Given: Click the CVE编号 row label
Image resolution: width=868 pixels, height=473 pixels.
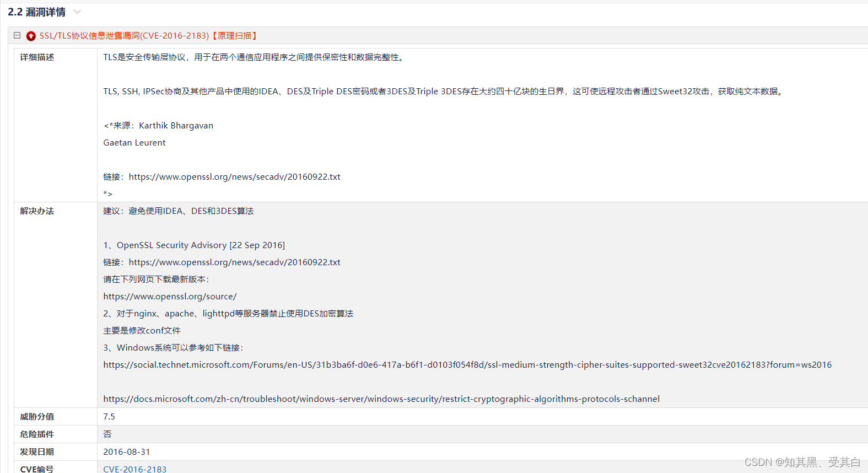Looking at the screenshot, I should (37, 469).
